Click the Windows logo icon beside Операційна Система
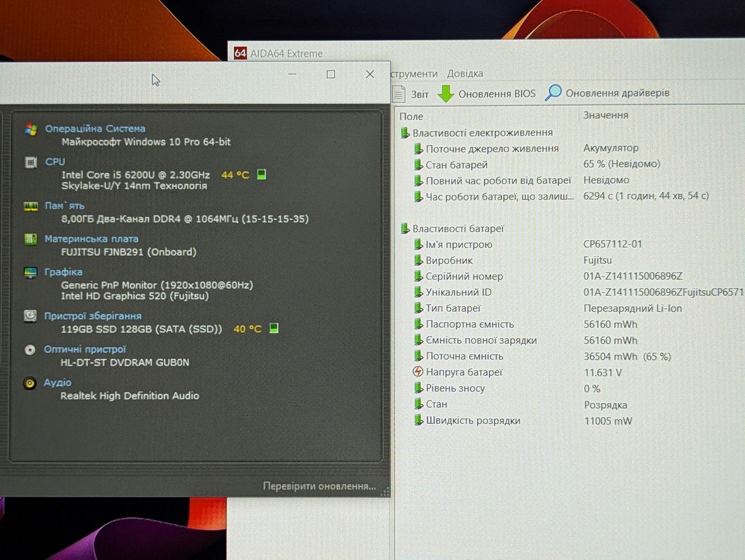This screenshot has width=745, height=560. (x=31, y=129)
